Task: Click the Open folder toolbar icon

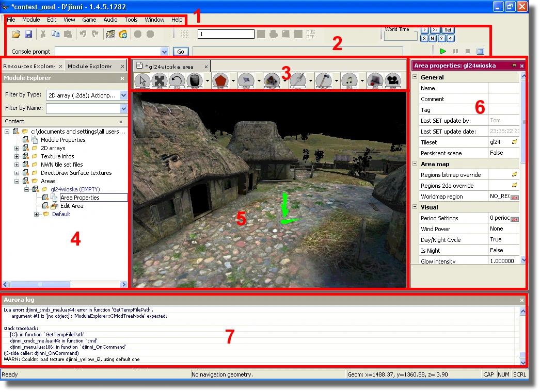Action: tap(16, 34)
